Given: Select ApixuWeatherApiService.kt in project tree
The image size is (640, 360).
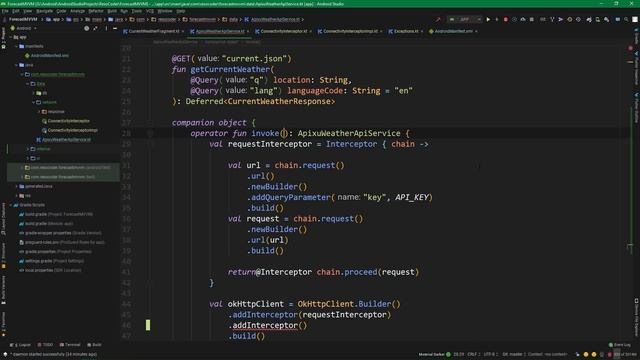Looking at the screenshot, I should (63, 140).
